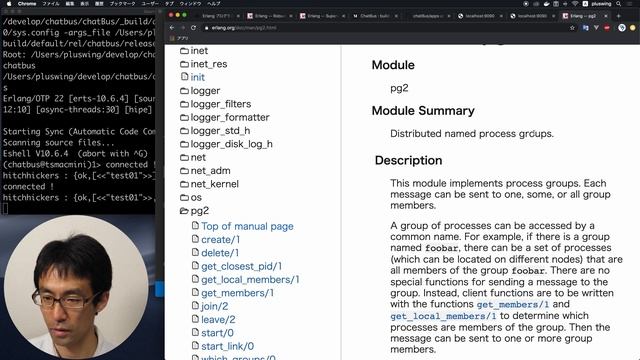Open the Google Translate extension icon
640x360 pixels.
tap(586, 28)
